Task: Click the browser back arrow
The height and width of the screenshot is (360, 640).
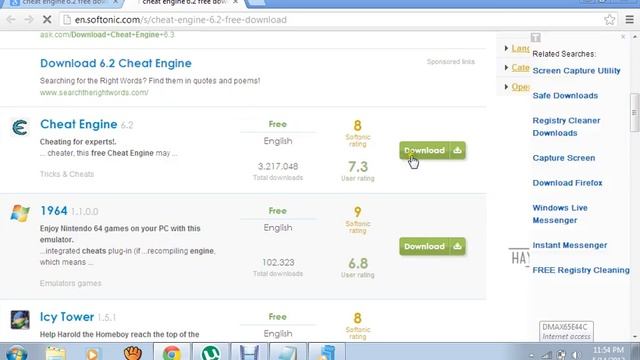Action: pos(11,20)
